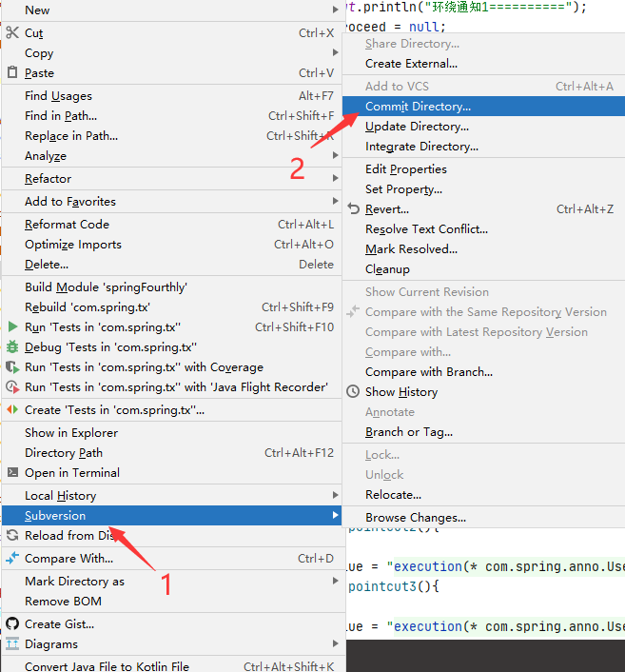Select Convert Java File to Kotlin File
This screenshot has height=672, width=625.
[172, 665]
